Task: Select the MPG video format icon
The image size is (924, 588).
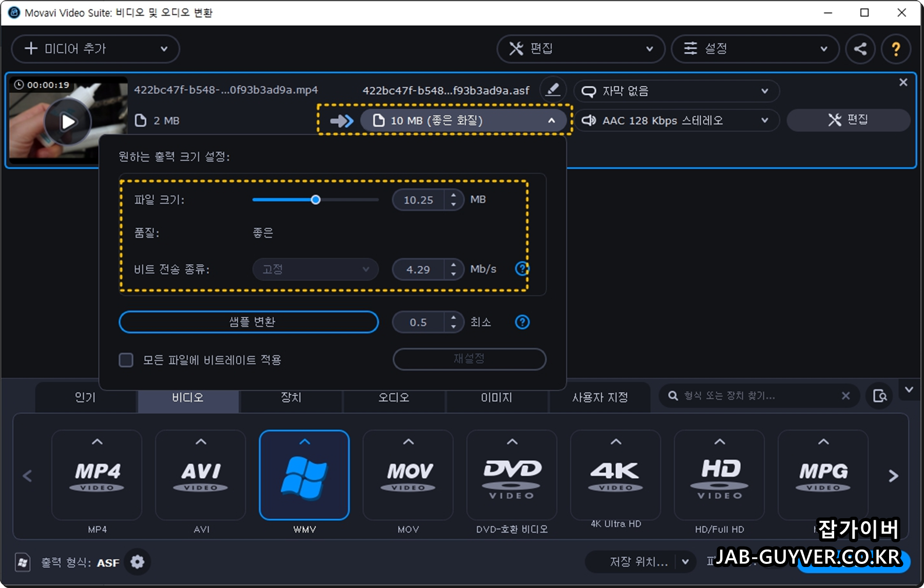Action: tap(823, 475)
